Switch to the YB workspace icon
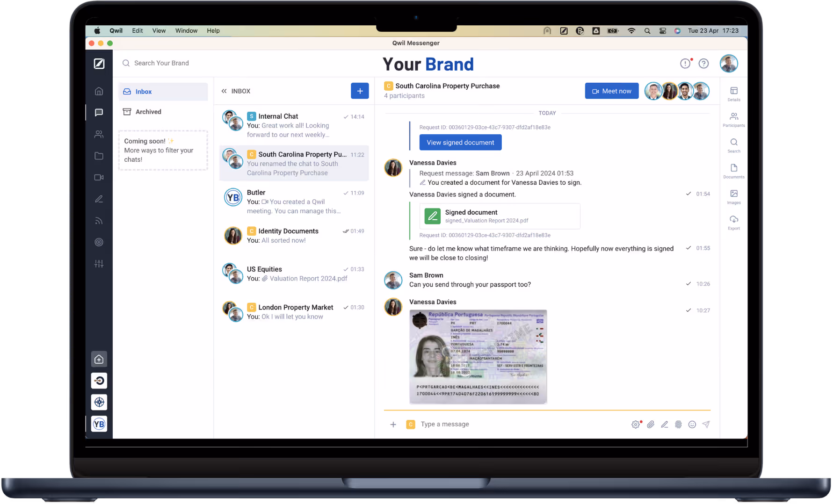Viewport: 833px width, 504px height. (x=99, y=424)
